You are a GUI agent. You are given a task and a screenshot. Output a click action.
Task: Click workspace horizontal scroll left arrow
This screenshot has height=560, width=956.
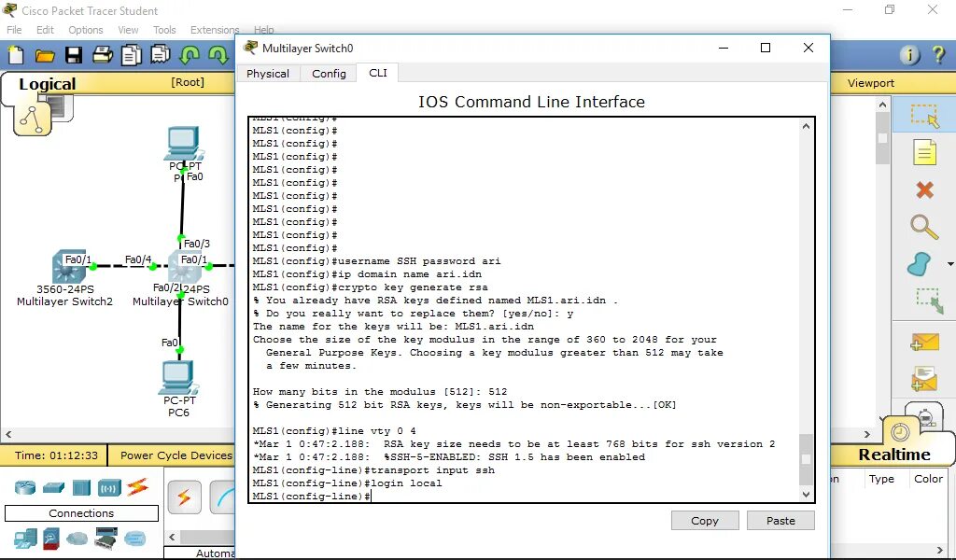tap(8, 435)
